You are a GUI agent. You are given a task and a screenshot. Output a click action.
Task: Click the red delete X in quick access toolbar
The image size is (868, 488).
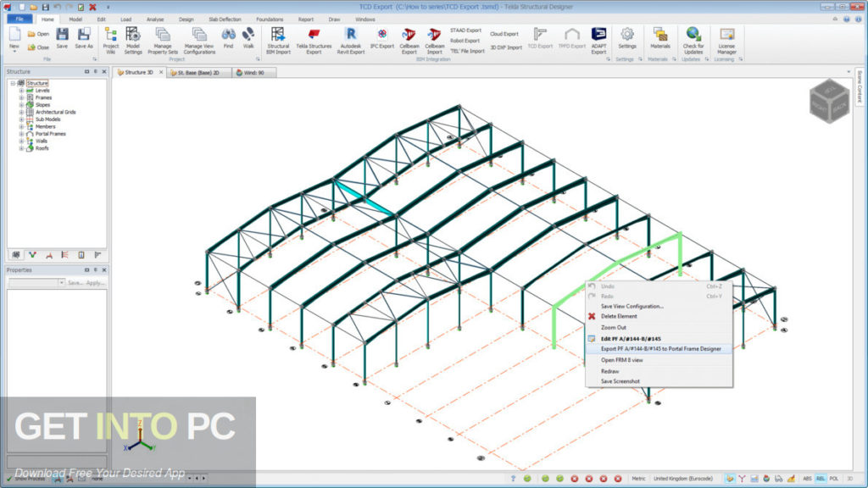[x=92, y=7]
